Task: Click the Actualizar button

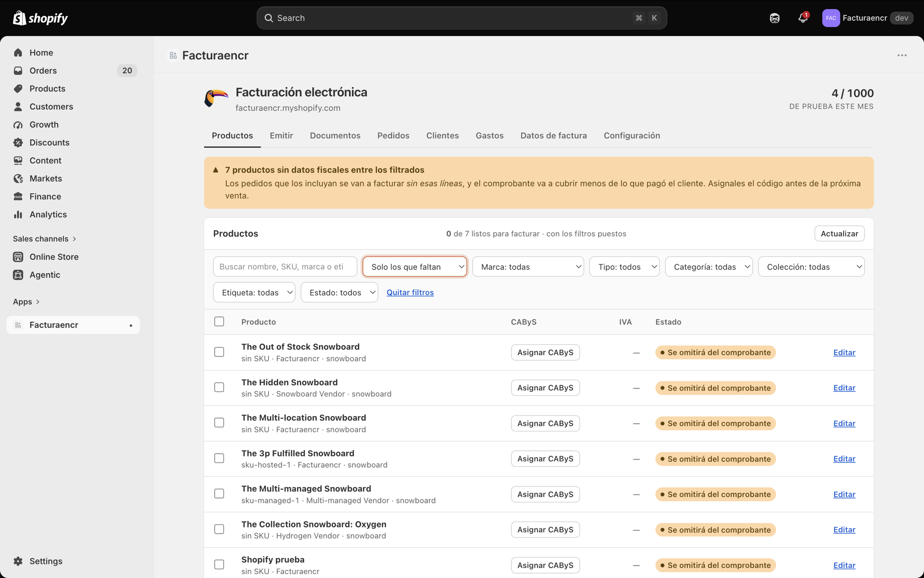Action: [839, 234]
